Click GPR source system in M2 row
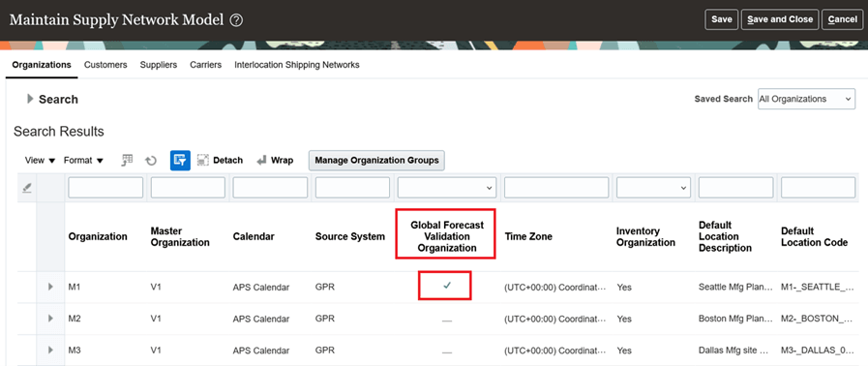Viewport: 868px width, 366px height. click(325, 319)
